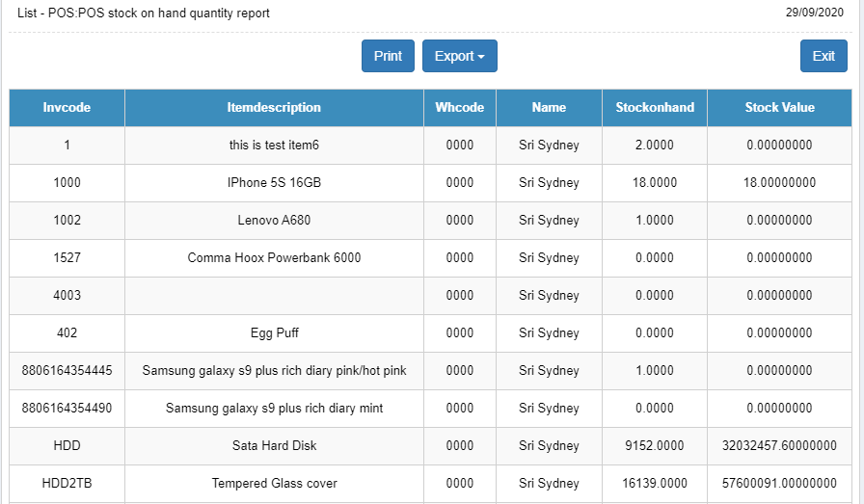Click the Exit button
The image size is (864, 504).
(823, 56)
